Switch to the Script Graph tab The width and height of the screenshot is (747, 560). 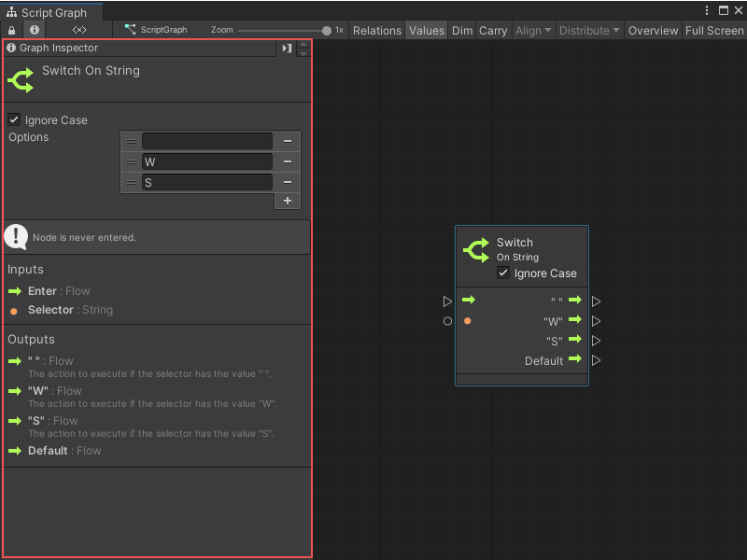point(51,13)
